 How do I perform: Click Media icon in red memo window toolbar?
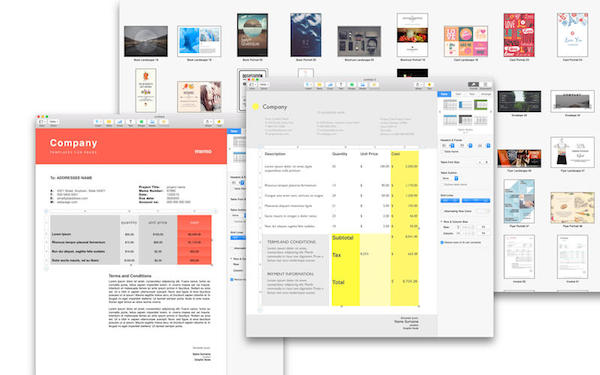[152, 122]
